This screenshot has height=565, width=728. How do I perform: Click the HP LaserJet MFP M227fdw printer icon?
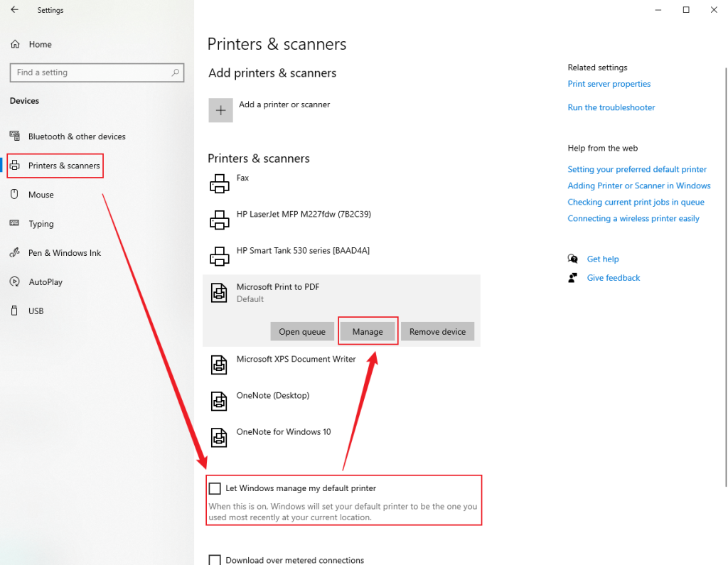pyautogui.click(x=220, y=219)
